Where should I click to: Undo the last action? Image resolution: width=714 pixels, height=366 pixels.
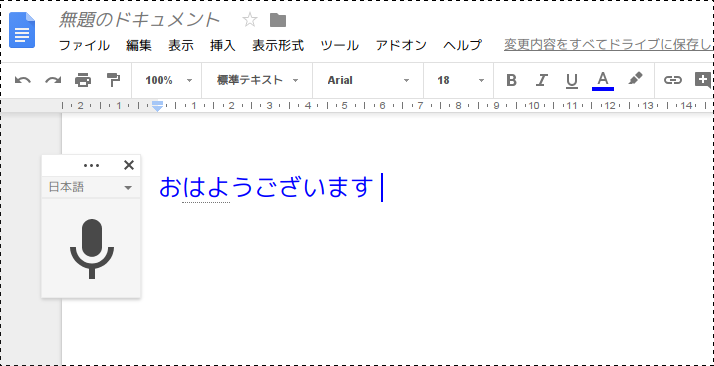tap(23, 81)
